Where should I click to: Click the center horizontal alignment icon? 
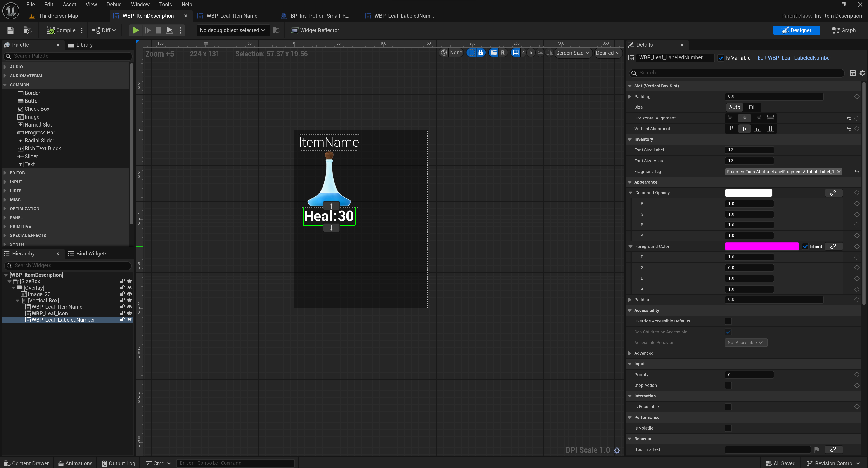tap(744, 118)
